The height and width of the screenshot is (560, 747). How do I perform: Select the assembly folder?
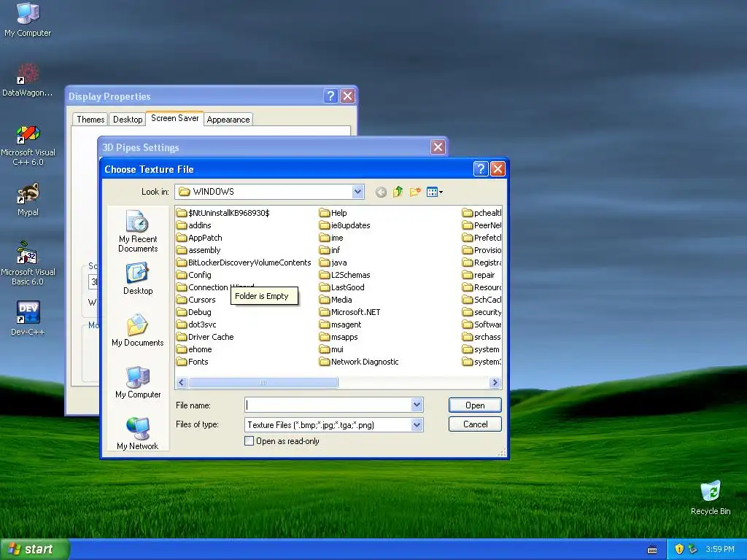[x=198, y=250]
